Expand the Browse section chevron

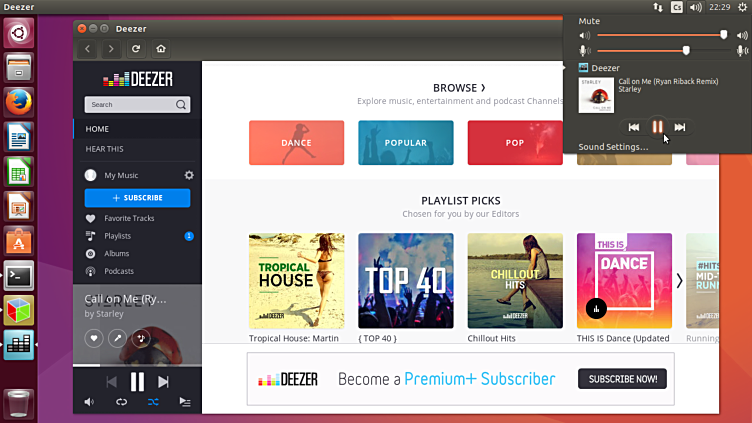483,88
